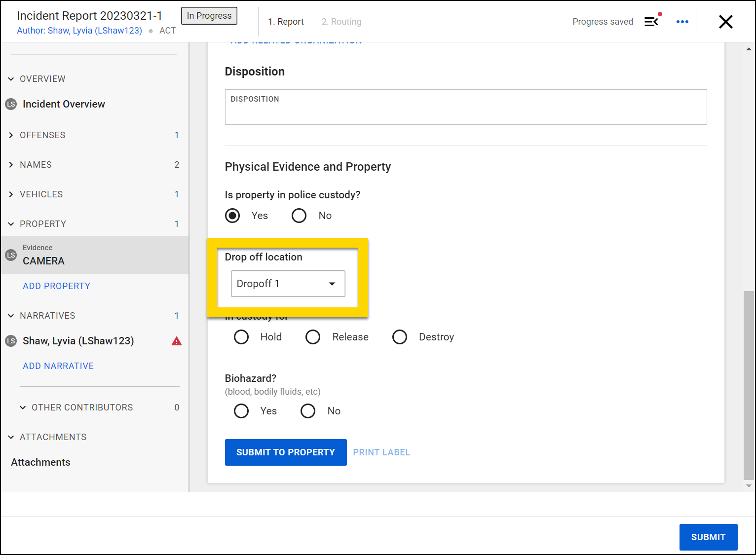Click the X to close the incident report

(x=725, y=22)
